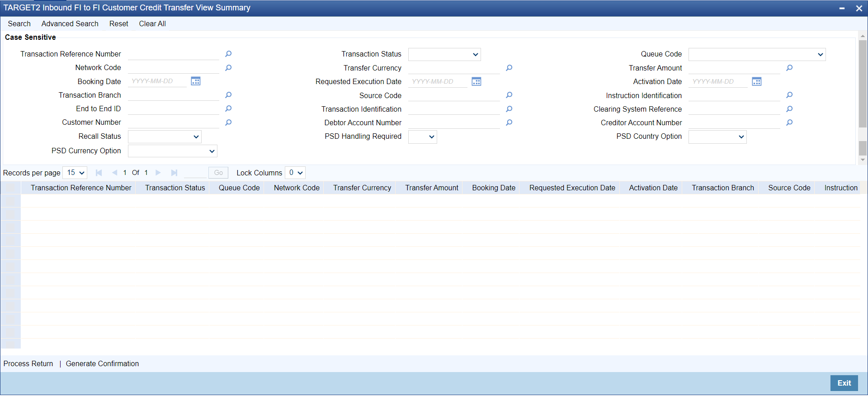Image resolution: width=868 pixels, height=396 pixels.
Task: Click the Generate Confirmation link
Action: pyautogui.click(x=103, y=364)
